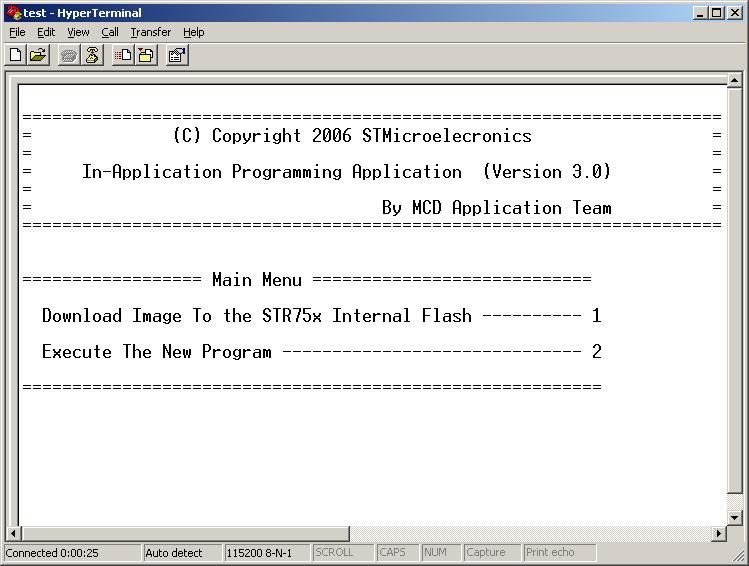The width and height of the screenshot is (749, 566).
Task: Click the Capture indicator in status bar
Action: click(492, 553)
